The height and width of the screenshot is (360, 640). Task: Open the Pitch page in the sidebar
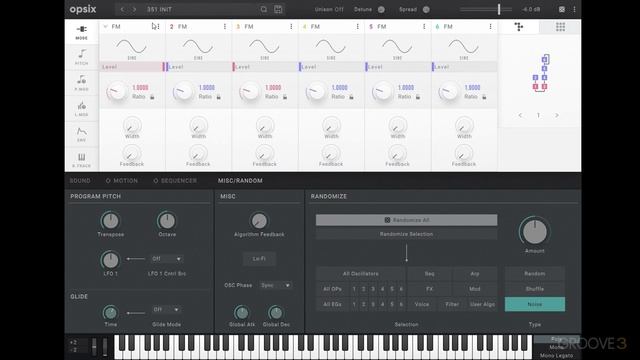click(82, 57)
